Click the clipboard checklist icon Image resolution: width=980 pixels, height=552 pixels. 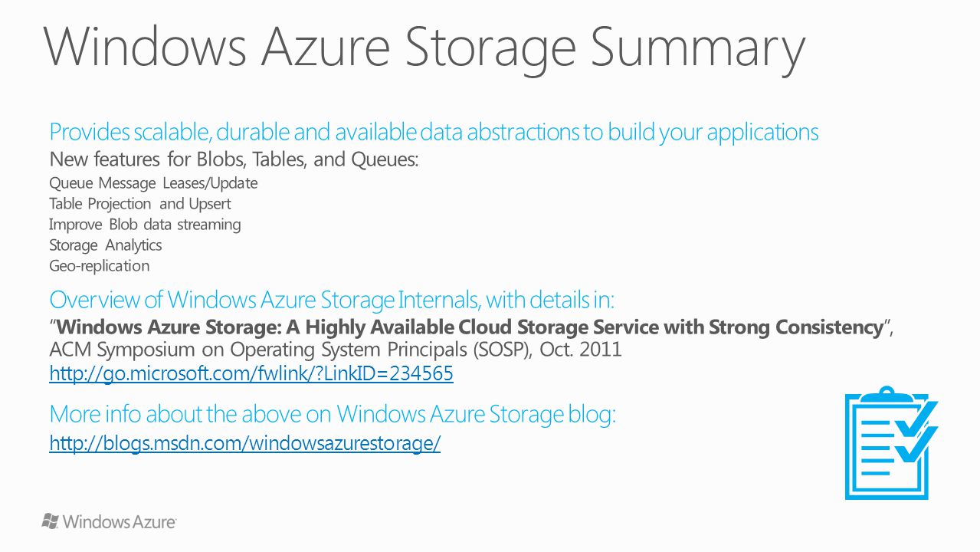891,443
